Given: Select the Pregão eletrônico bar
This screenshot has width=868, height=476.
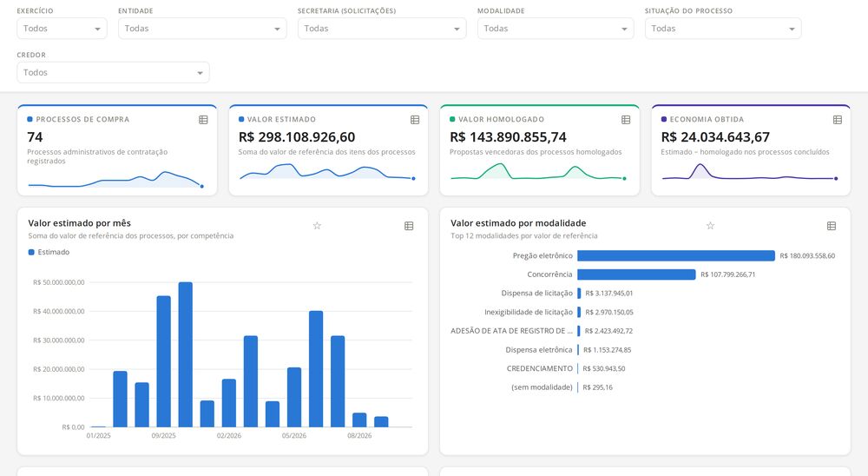Looking at the screenshot, I should point(676,255).
